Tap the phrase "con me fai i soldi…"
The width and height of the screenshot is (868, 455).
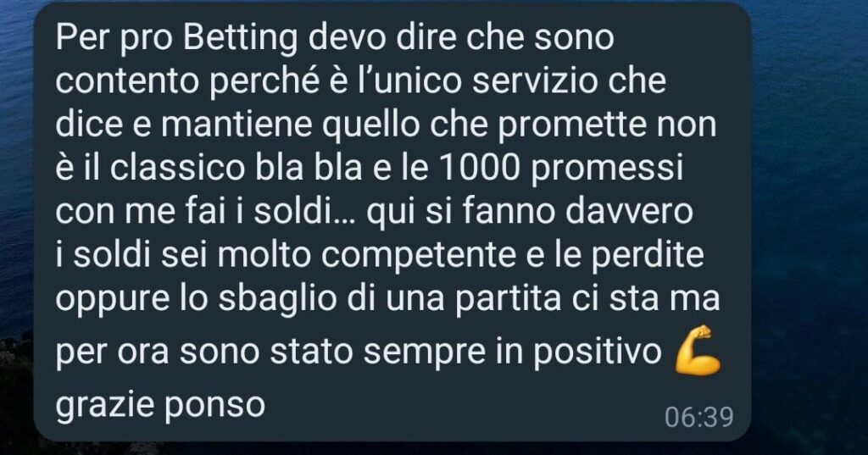[x=207, y=214]
